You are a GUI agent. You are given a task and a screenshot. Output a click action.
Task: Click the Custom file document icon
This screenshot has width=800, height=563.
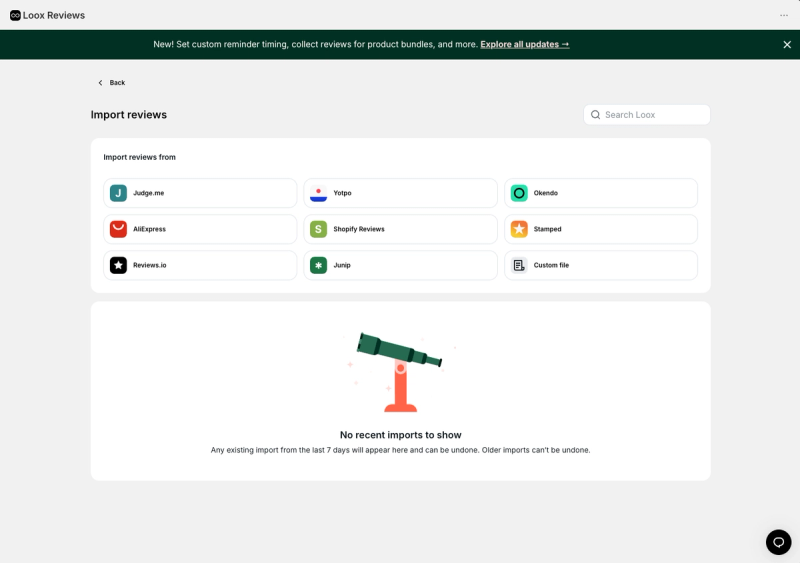pyautogui.click(x=519, y=265)
